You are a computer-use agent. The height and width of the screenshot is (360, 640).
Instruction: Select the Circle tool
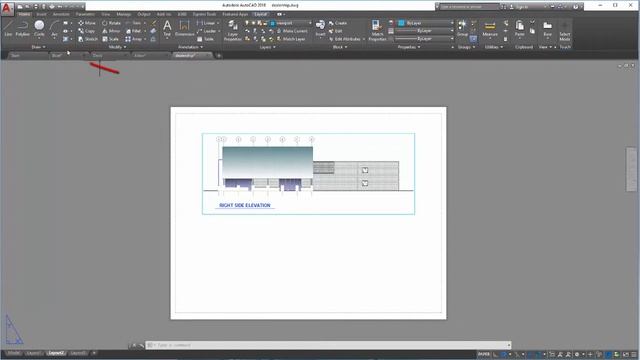39,29
